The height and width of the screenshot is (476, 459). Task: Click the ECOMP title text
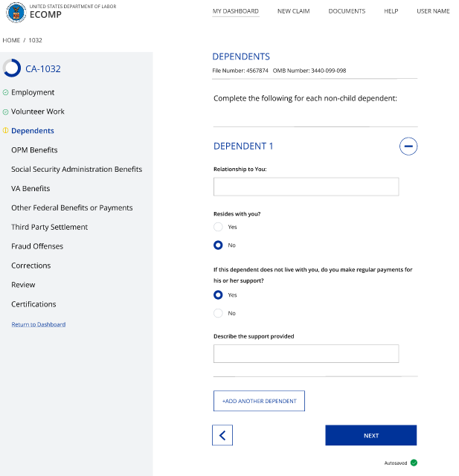point(45,15)
